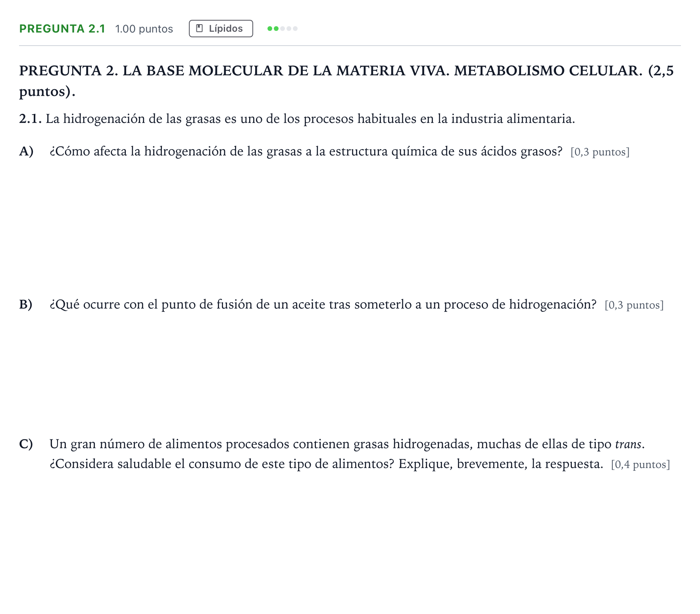Click the [0,3 puntos] label of question A
The width and height of the screenshot is (700, 614).
[x=600, y=152]
